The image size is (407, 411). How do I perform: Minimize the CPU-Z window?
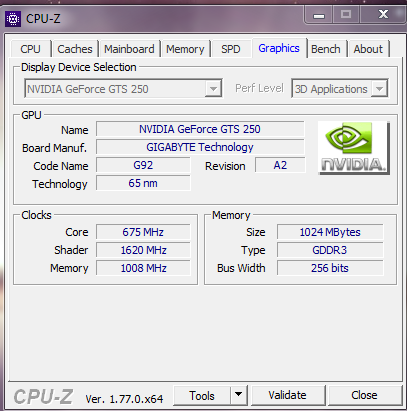pos(319,15)
